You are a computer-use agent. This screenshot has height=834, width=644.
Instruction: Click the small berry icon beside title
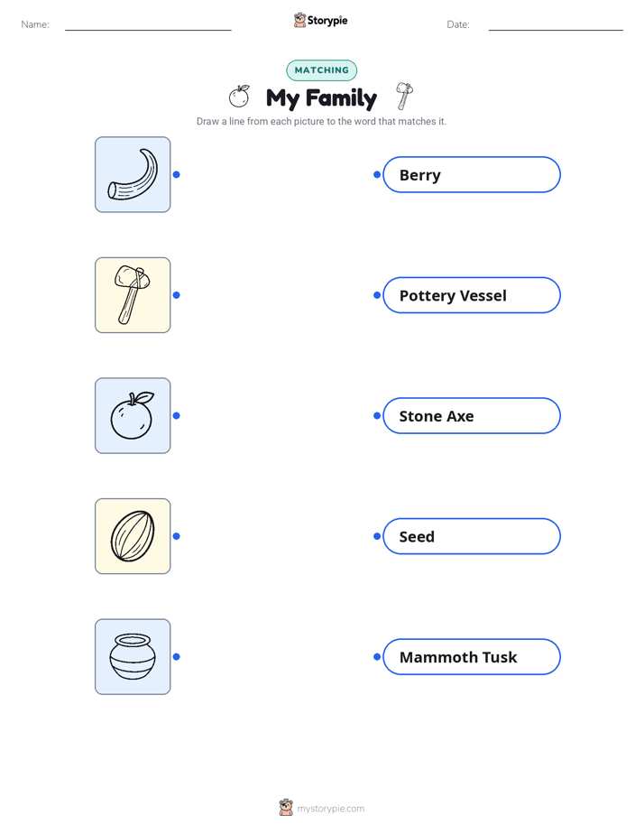pos(239,97)
